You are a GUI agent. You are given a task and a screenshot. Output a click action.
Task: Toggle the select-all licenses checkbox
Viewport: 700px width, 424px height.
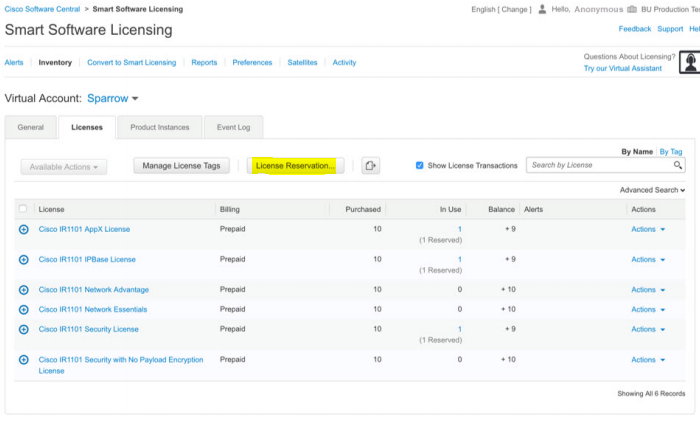pyautogui.click(x=23, y=209)
